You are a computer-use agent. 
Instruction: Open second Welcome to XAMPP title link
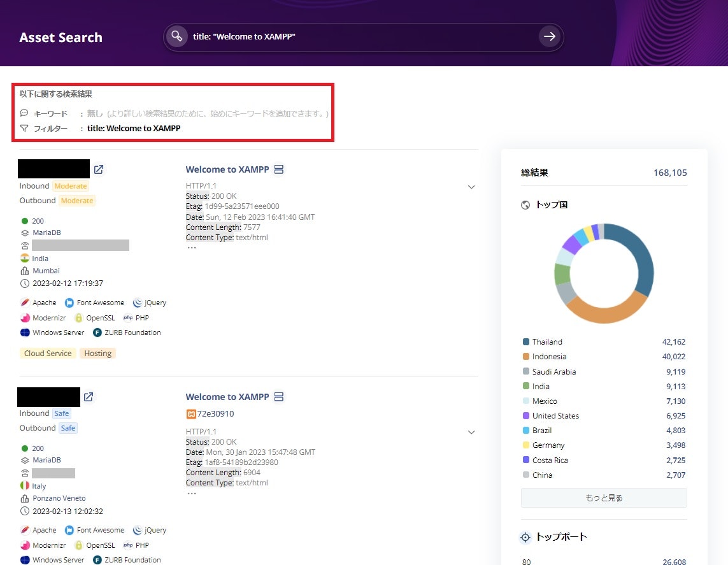point(227,397)
